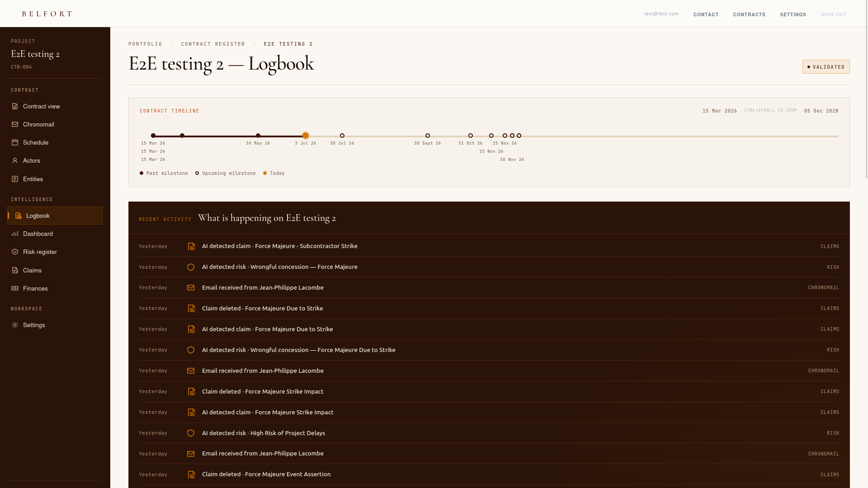Click CONTACT in top navigation
This screenshot has width=868, height=488.
point(706,14)
